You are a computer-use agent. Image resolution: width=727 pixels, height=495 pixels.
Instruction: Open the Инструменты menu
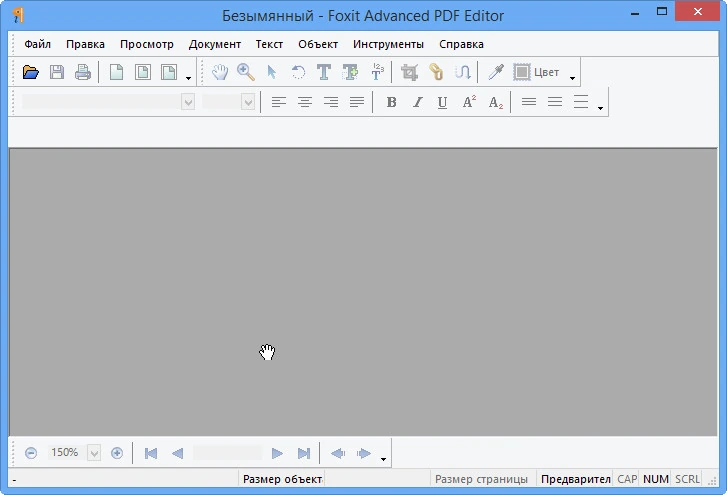pyautogui.click(x=389, y=44)
